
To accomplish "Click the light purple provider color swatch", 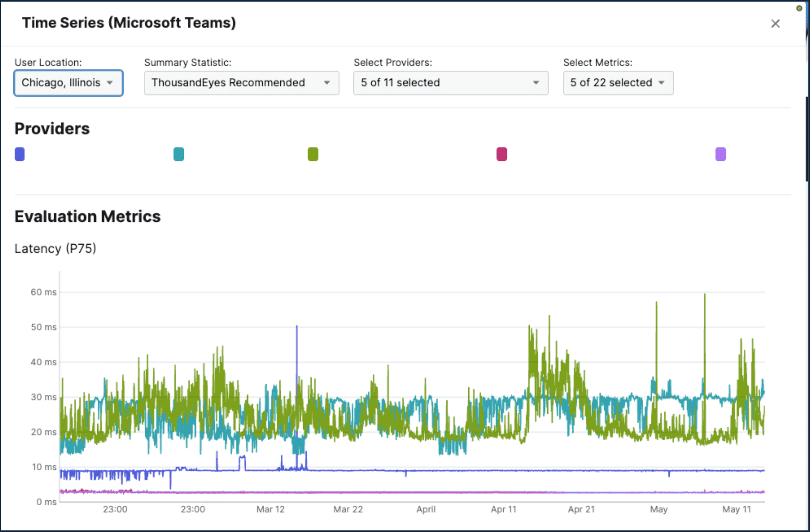I will [720, 154].
